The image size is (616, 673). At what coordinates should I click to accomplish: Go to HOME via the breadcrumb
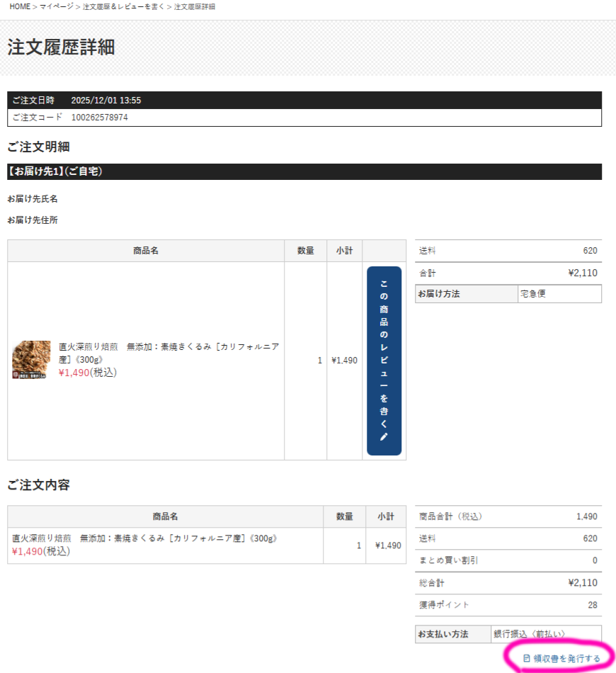click(x=20, y=6)
